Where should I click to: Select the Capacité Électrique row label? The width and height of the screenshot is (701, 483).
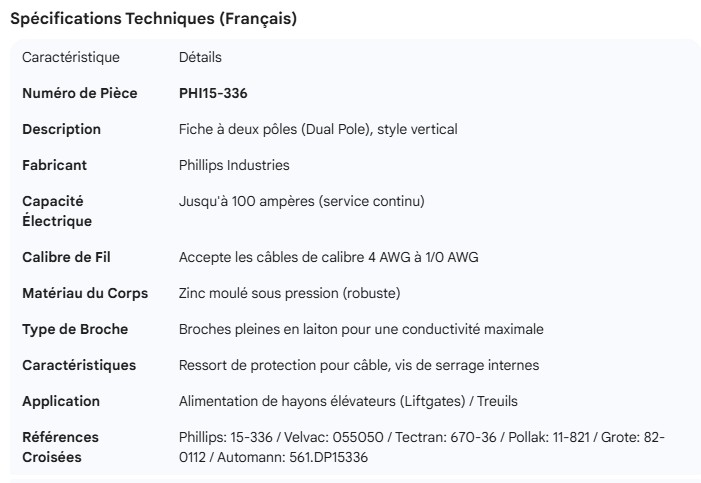(x=56, y=211)
